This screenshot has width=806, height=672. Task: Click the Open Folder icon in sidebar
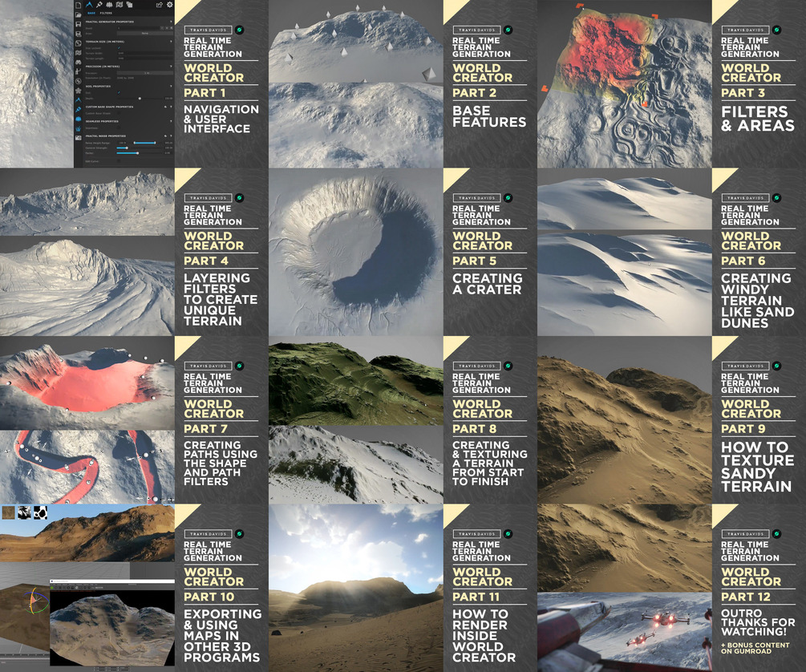[78, 15]
